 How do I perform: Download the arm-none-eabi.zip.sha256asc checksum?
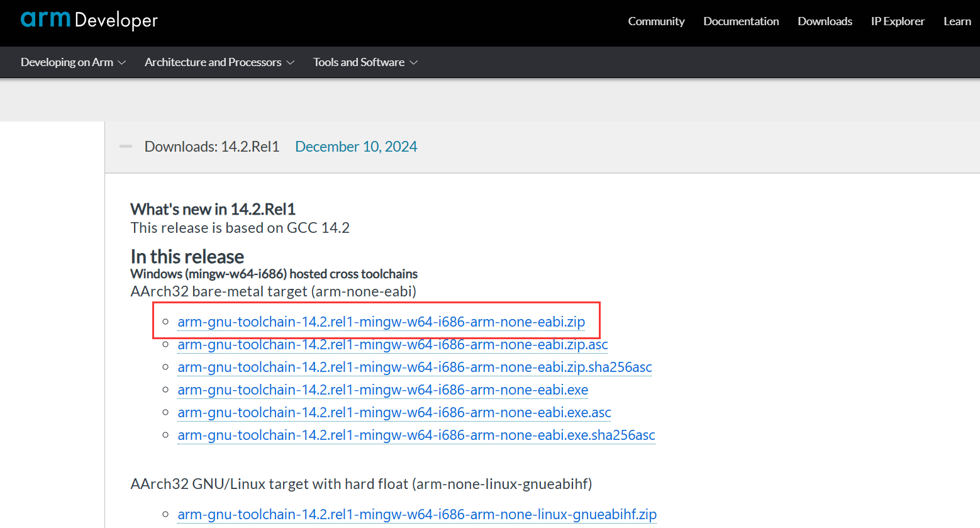pyautogui.click(x=415, y=368)
